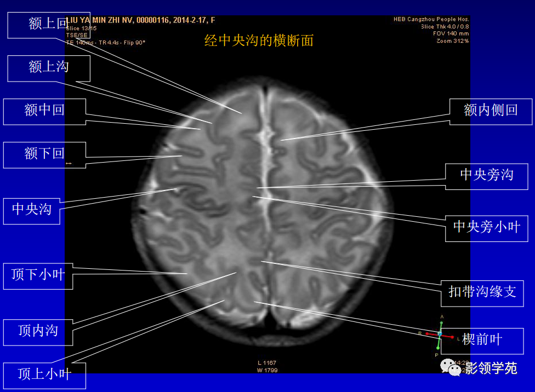Select the 扣带沟缘支 label

coord(482,293)
